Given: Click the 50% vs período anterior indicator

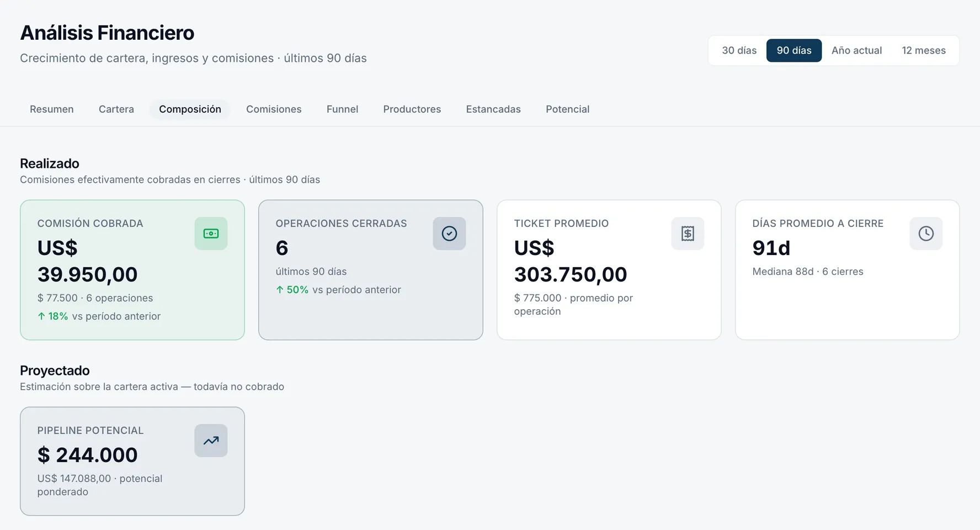Looking at the screenshot, I should point(338,290).
